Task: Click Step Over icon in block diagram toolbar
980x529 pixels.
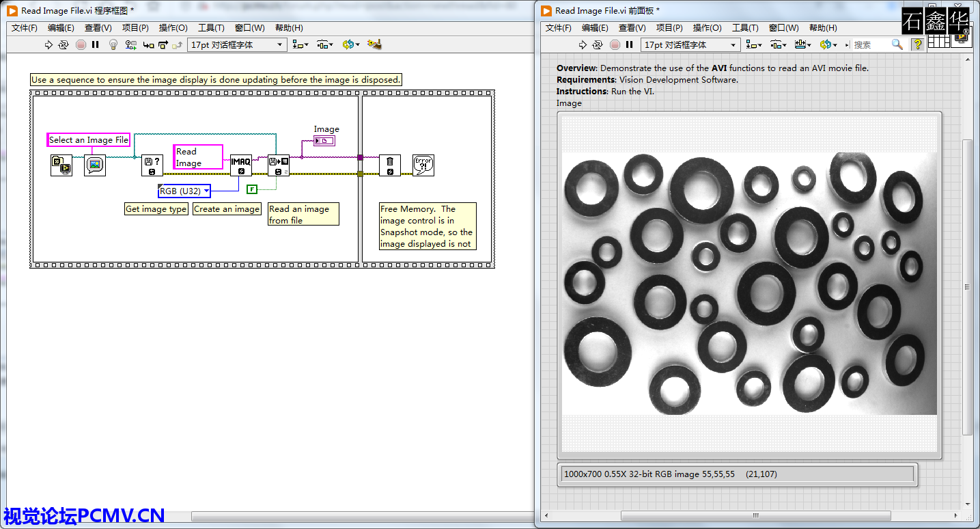Action: tap(163, 44)
